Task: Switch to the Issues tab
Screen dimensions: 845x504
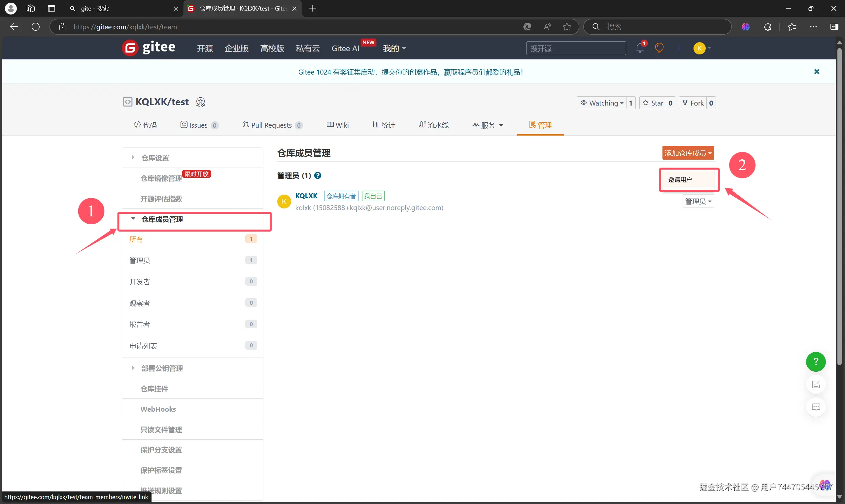Action: point(198,125)
